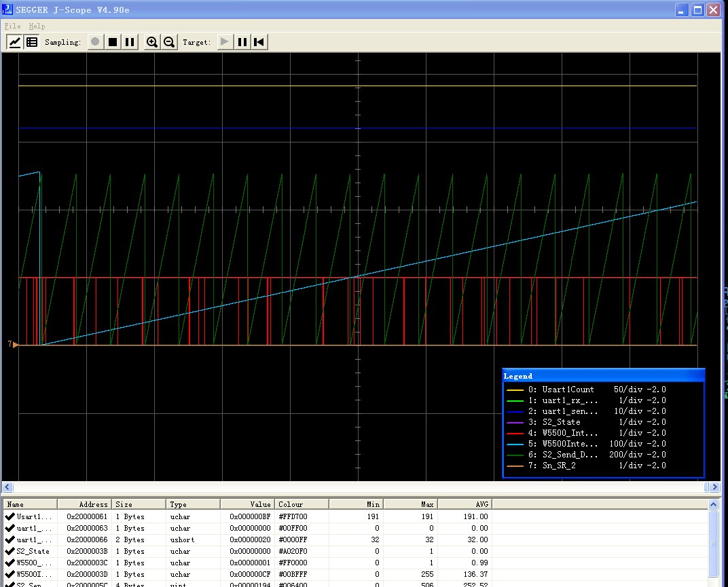
Task: Click the Colour column header
Action: 302,504
